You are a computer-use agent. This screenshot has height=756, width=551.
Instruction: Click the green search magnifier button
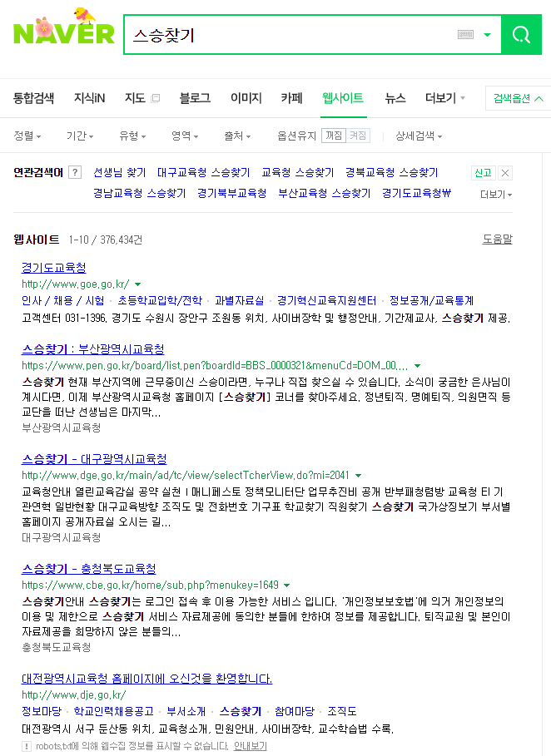tap(521, 35)
